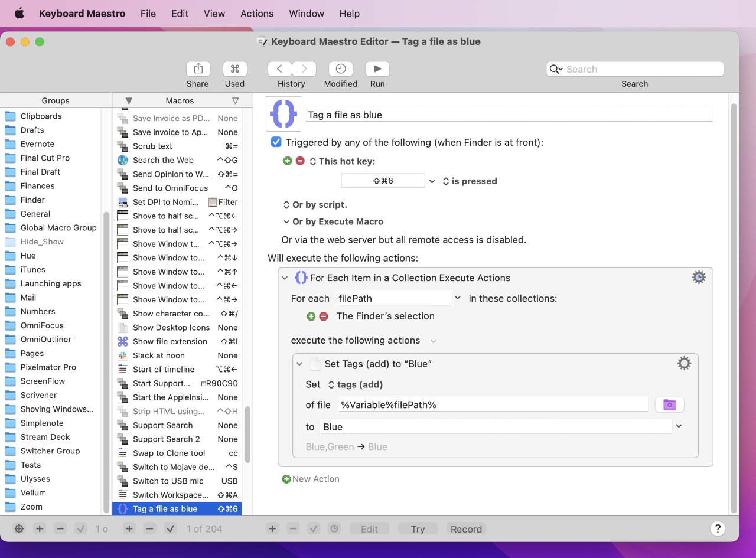Open the Window menu
Image resolution: width=756 pixels, height=558 pixels.
307,13
